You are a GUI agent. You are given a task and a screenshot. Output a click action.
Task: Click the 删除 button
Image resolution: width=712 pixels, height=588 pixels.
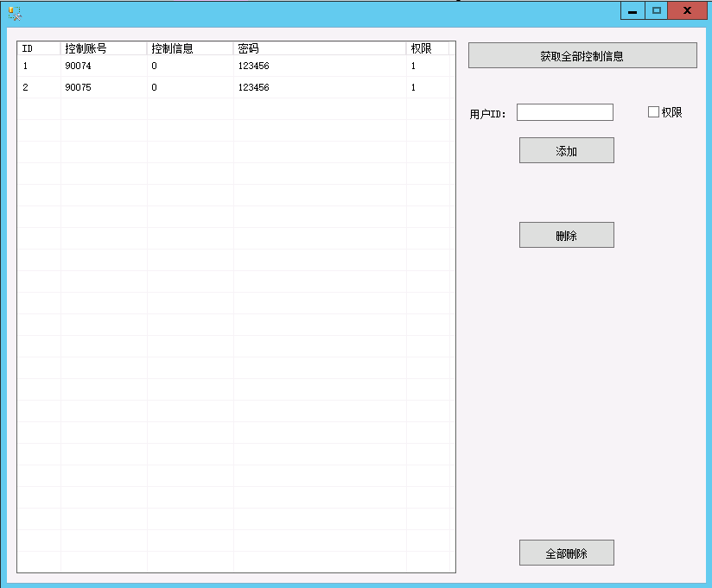click(566, 235)
